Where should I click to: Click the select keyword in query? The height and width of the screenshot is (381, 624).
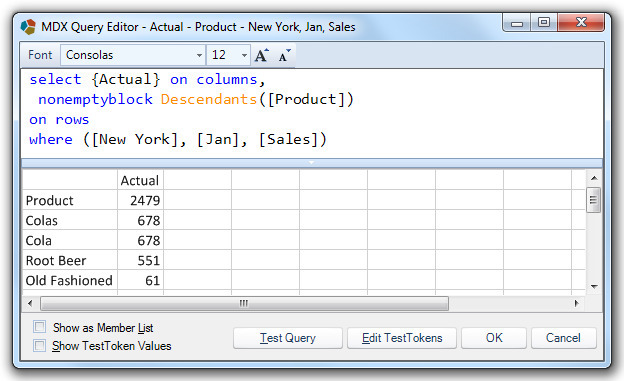point(55,79)
